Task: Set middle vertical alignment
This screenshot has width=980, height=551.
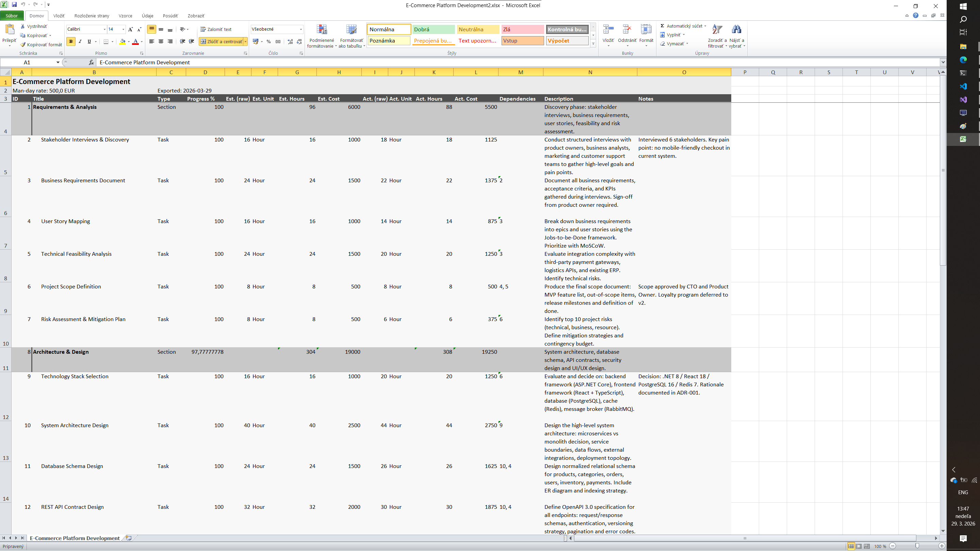Action: tap(161, 29)
